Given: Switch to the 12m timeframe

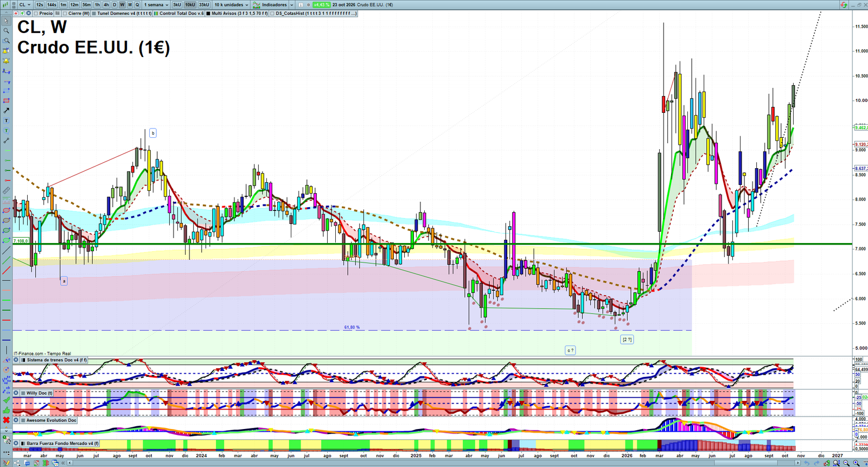Looking at the screenshot, I should (74, 4).
